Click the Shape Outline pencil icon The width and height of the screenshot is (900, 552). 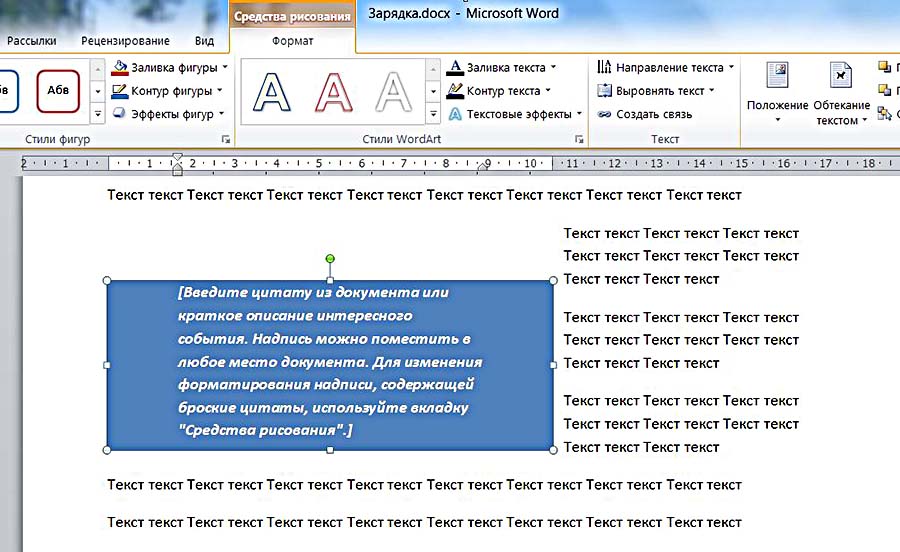(x=120, y=91)
